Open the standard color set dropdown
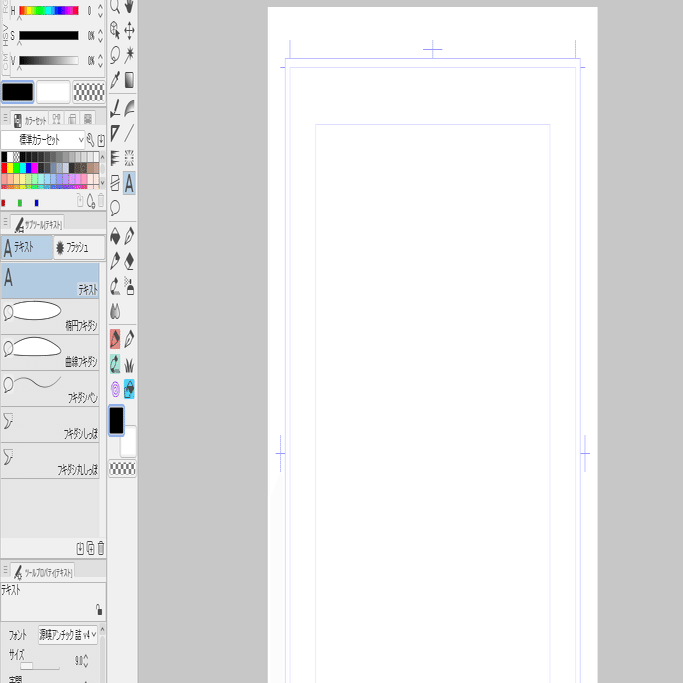 tap(43, 140)
